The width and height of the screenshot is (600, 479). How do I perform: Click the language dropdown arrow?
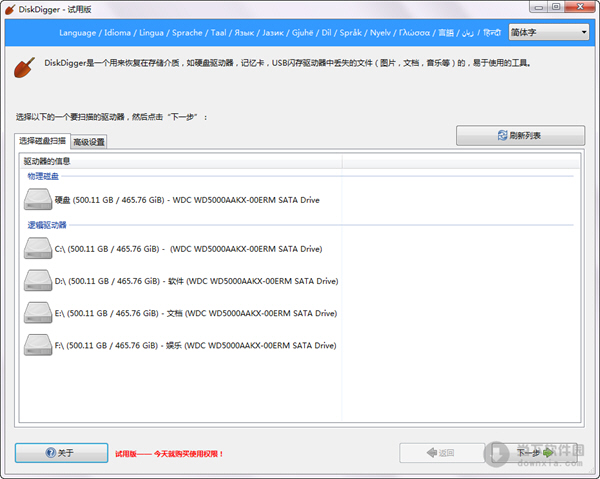584,33
